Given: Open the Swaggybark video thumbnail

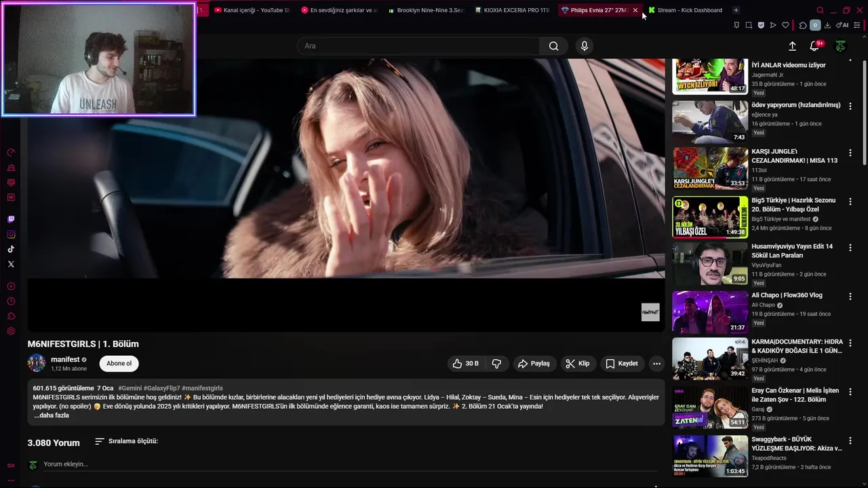Looking at the screenshot, I should coord(710,456).
